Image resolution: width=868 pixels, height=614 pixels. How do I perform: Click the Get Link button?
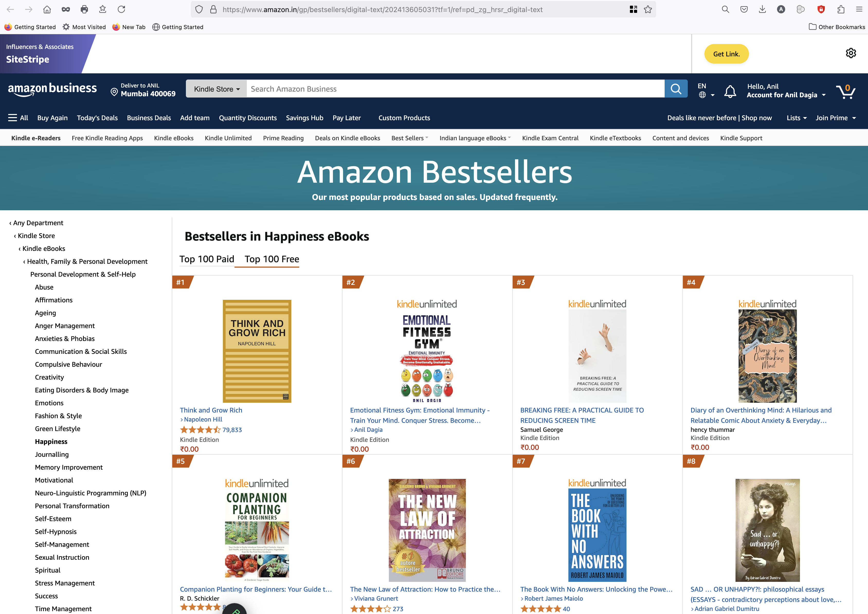[x=726, y=54]
